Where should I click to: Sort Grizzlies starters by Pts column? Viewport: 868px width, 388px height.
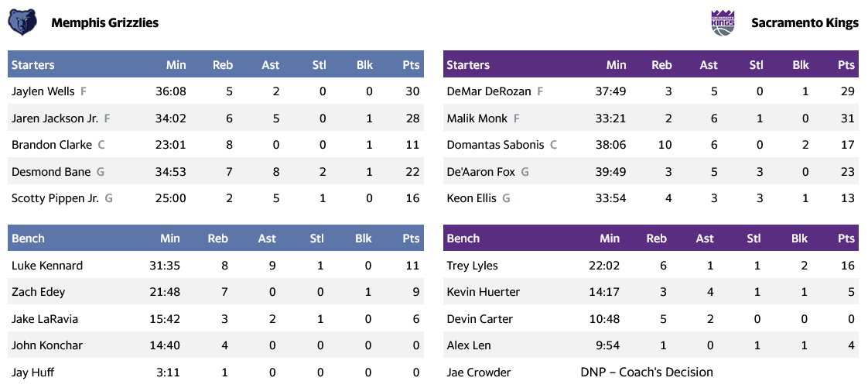[411, 65]
